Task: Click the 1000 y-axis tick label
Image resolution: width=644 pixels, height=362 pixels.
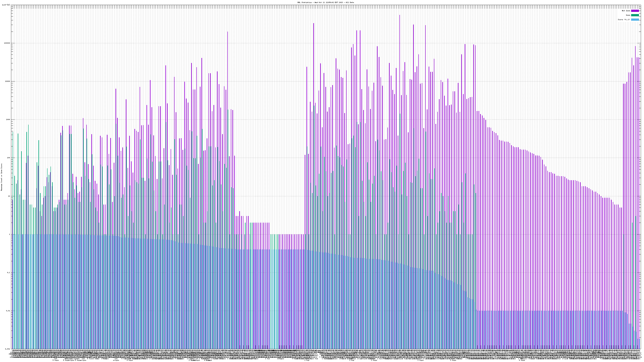Action: [8, 119]
